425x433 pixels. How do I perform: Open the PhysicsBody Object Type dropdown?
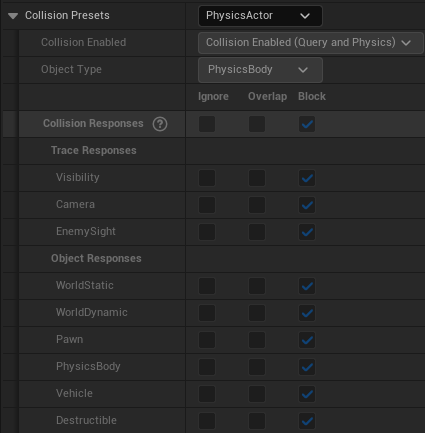(x=260, y=70)
